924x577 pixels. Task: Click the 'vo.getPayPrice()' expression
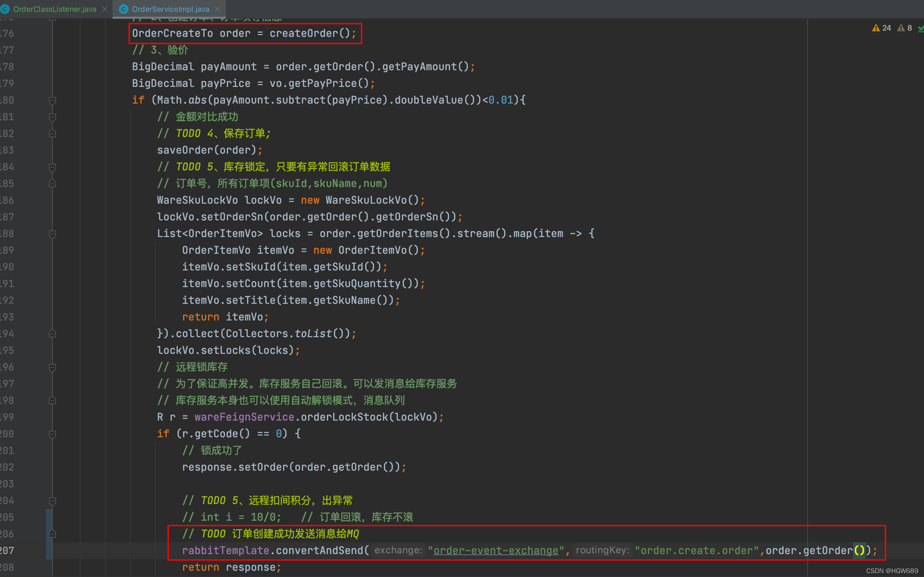(319, 83)
